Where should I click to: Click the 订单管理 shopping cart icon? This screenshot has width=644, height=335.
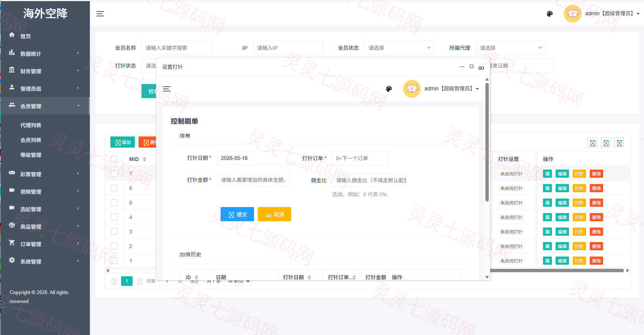[x=12, y=243]
